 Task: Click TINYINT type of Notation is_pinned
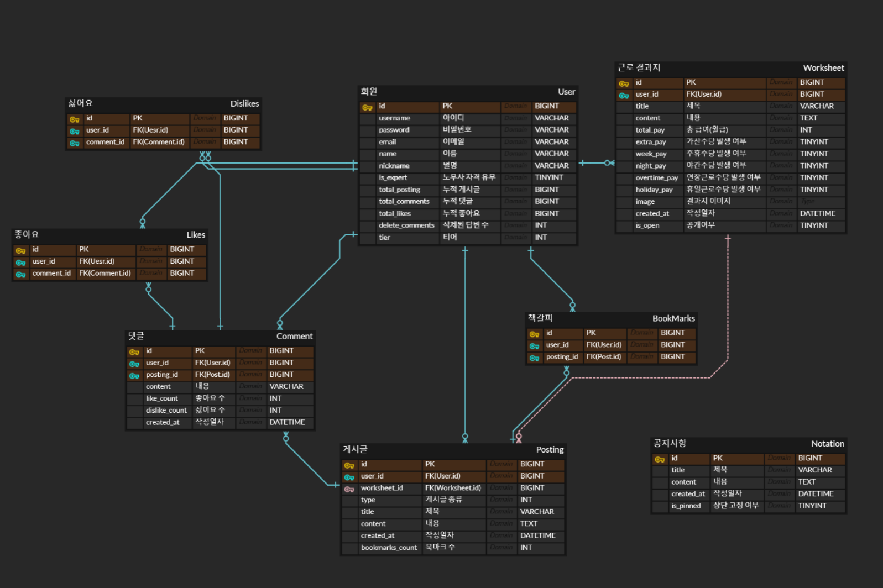[812, 506]
